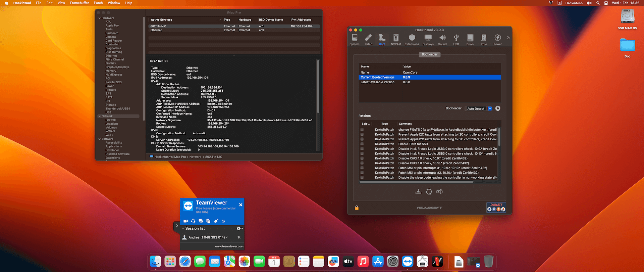Click the padlock icon in Hackintool footer
The width and height of the screenshot is (644, 272).
click(x=357, y=208)
